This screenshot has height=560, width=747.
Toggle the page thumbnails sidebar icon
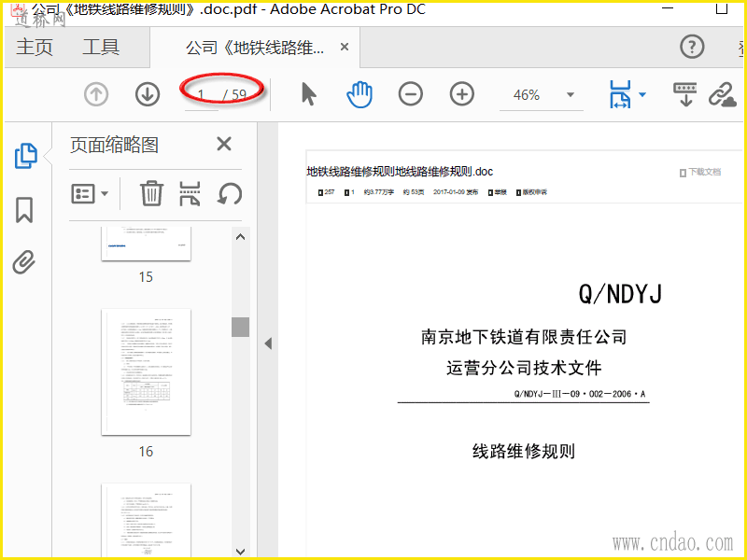tap(25, 156)
